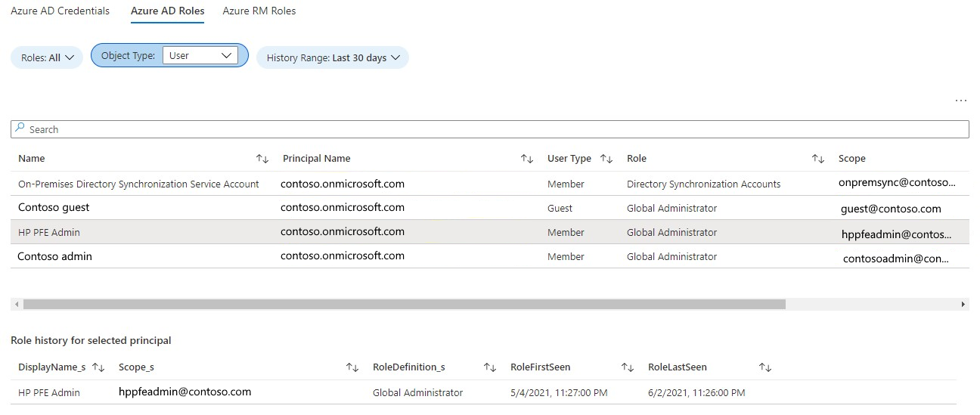The image size is (980, 415).
Task: Click the horizontal scrollbar right arrow
Action: pyautogui.click(x=963, y=304)
